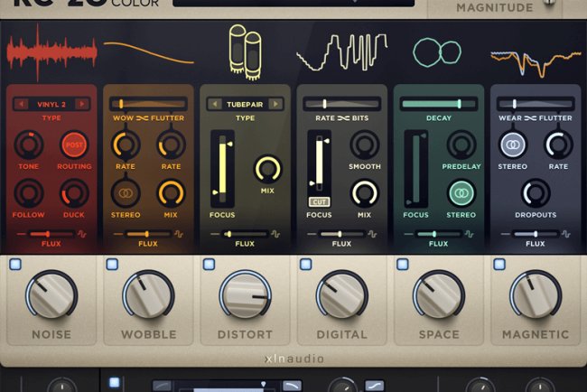The image size is (587, 392).
Task: Click the Magnetic Flux wave icon
Action: coord(566,234)
